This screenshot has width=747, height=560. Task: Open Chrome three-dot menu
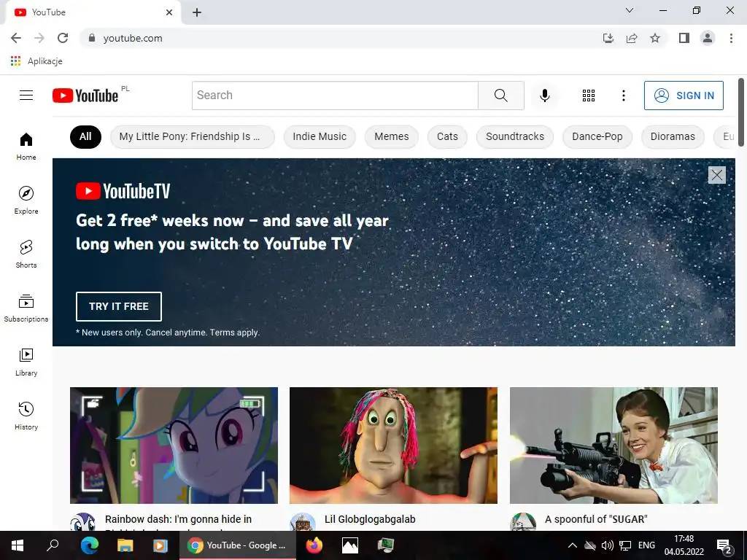coord(731,38)
